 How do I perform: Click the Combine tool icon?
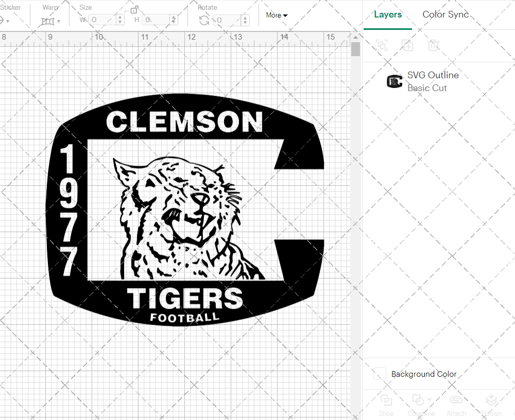point(417,400)
